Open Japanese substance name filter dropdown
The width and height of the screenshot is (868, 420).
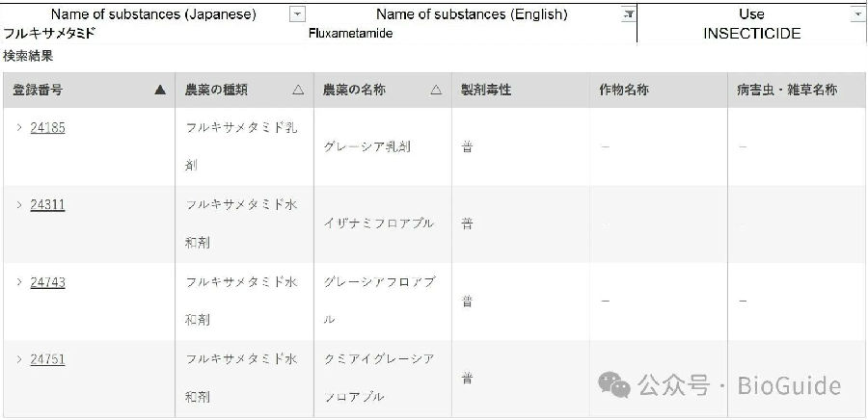point(297,14)
